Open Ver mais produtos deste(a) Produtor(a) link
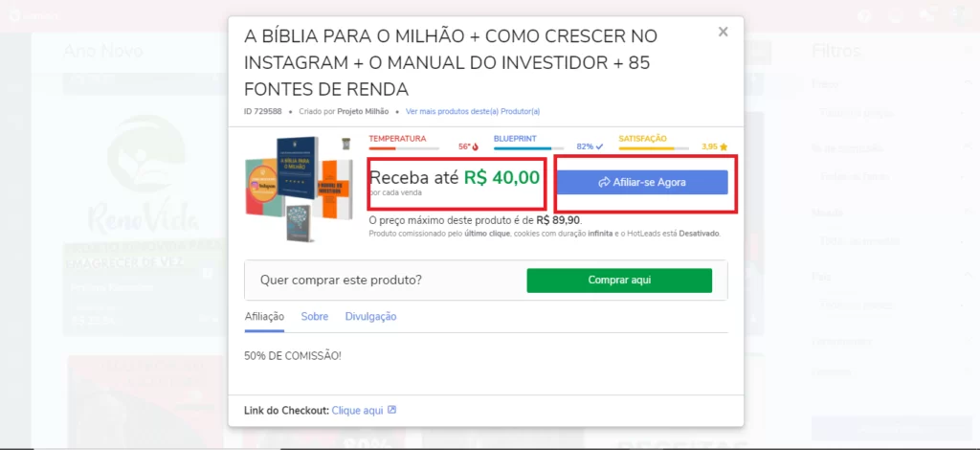 tap(473, 111)
